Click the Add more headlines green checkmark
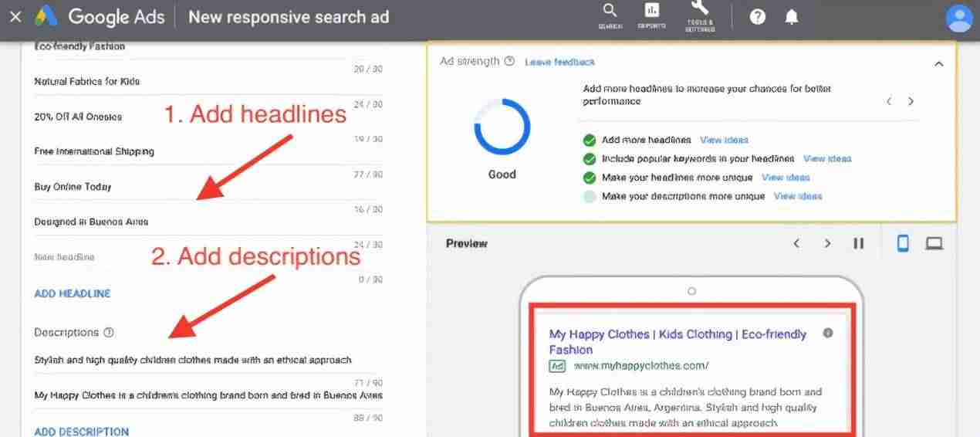This screenshot has height=437, width=980. coord(590,140)
